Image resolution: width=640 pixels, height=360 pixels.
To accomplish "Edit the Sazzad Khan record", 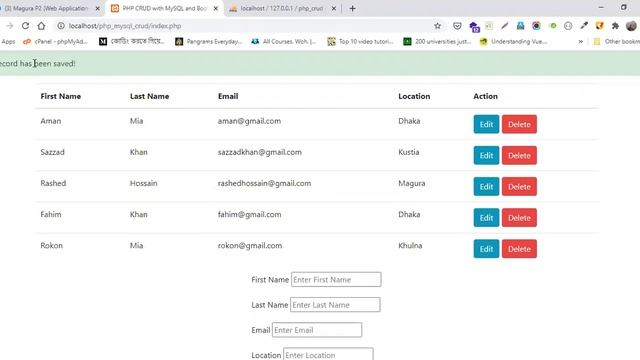I will pyautogui.click(x=486, y=155).
